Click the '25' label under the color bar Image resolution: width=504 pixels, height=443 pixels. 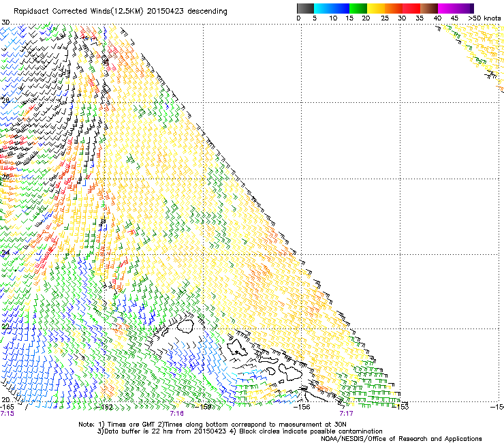tap(385, 18)
